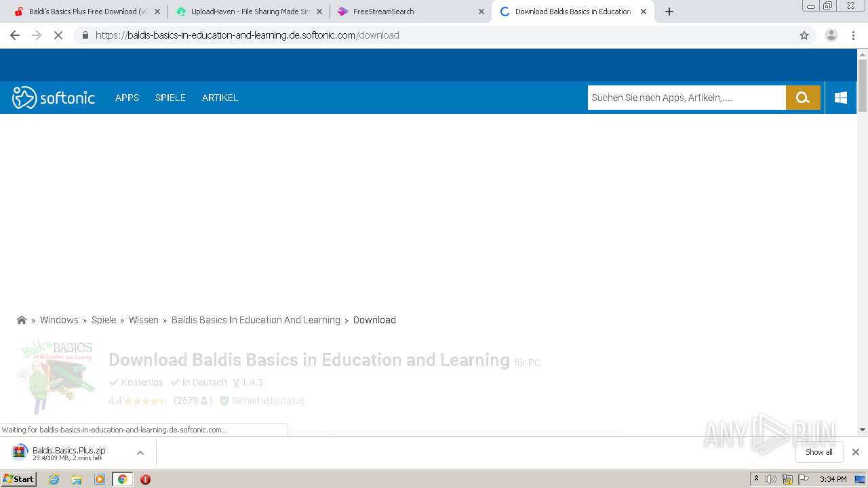Click the Softonic logo
The height and width of the screenshot is (488, 868).
[x=54, y=98]
